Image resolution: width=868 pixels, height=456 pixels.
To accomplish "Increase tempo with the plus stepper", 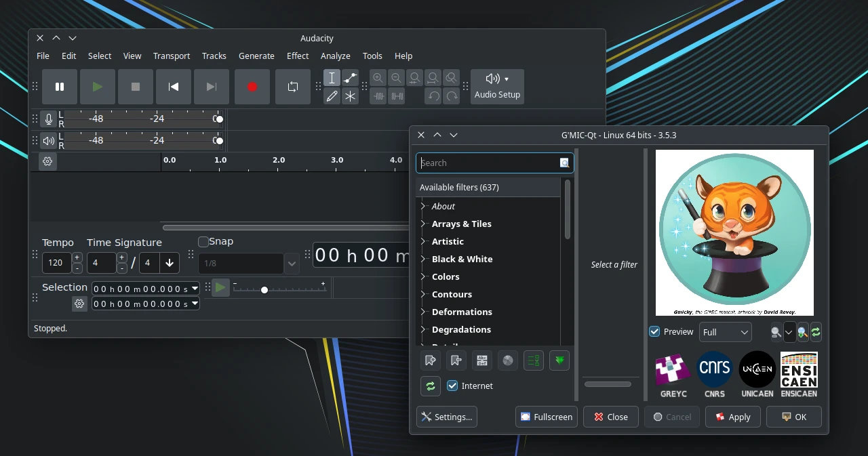I will tap(77, 257).
